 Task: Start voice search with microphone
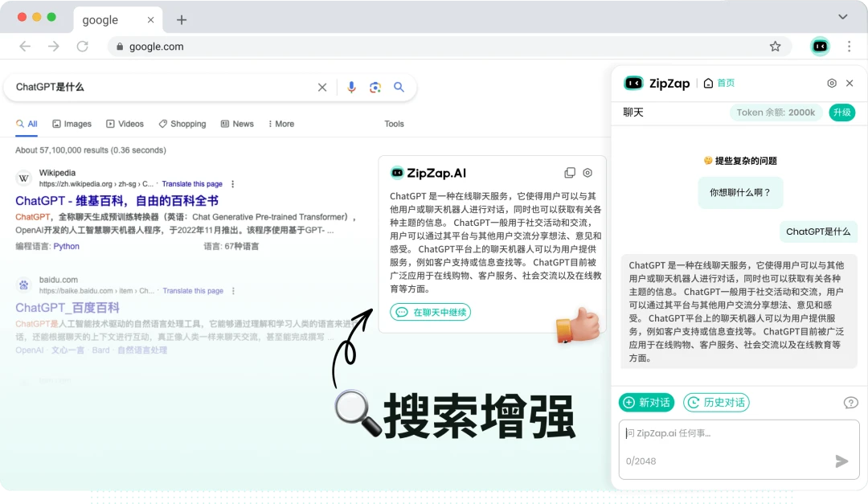click(351, 87)
